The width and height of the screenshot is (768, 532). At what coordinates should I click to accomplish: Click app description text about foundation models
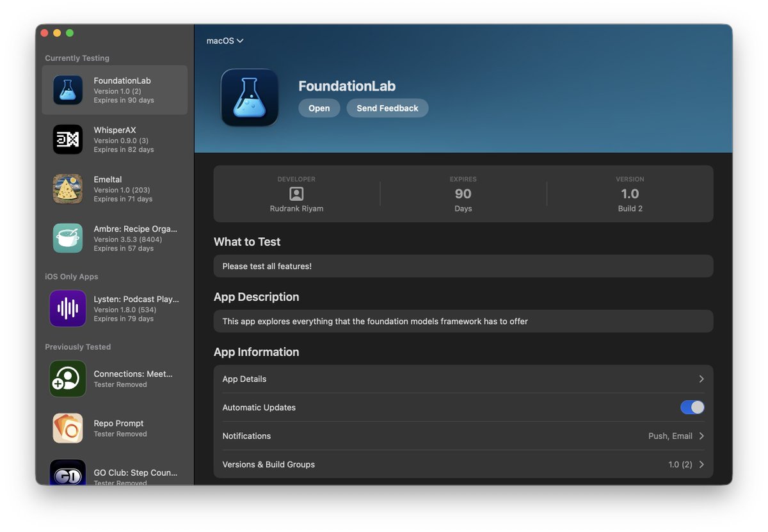375,322
